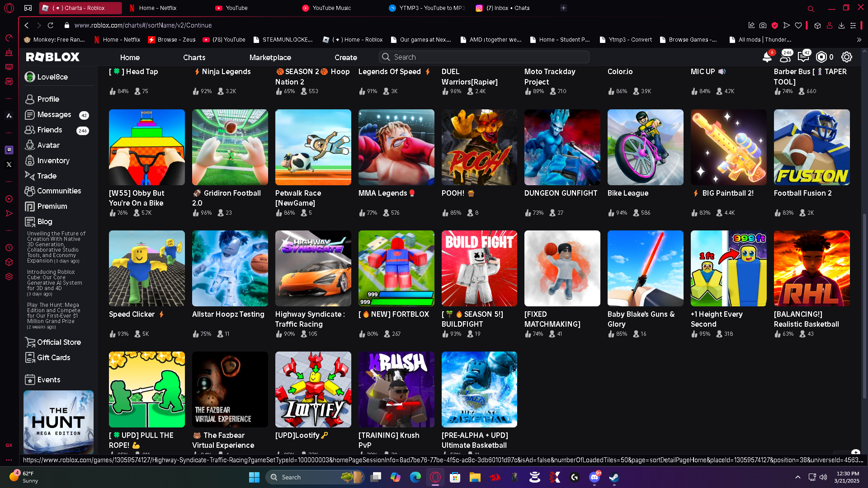
Task: Switch to YouTube Music browser tab
Action: point(331,8)
